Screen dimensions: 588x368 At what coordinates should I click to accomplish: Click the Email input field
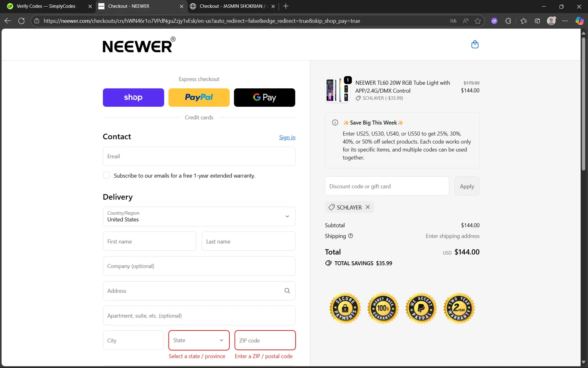(199, 156)
